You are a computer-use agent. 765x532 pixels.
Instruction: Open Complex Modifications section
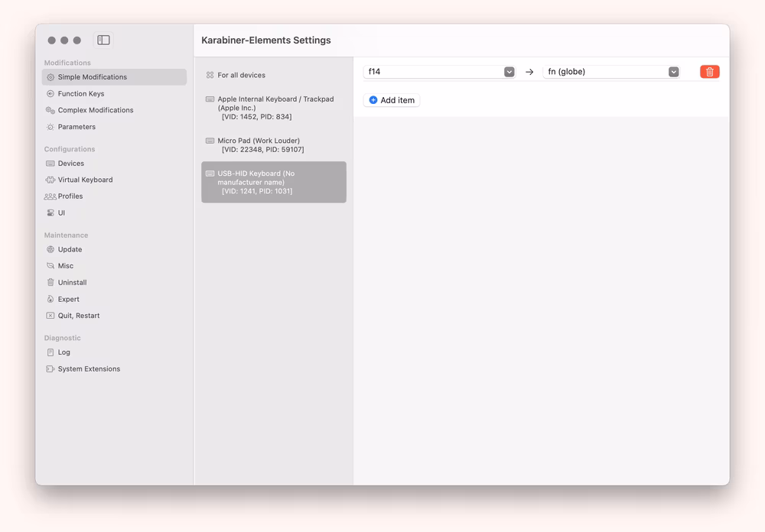click(95, 110)
